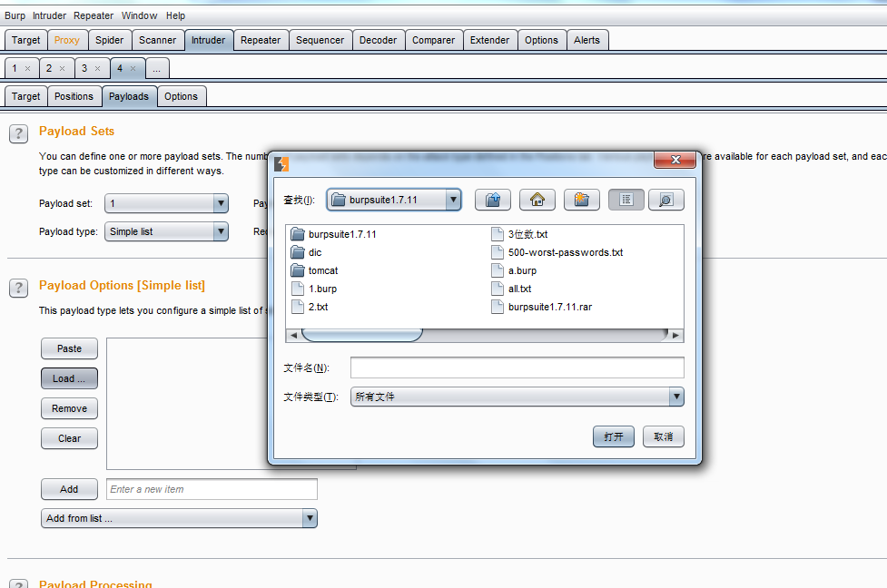This screenshot has height=588, width=887.
Task: Open the Burp menu
Action: click(x=15, y=15)
